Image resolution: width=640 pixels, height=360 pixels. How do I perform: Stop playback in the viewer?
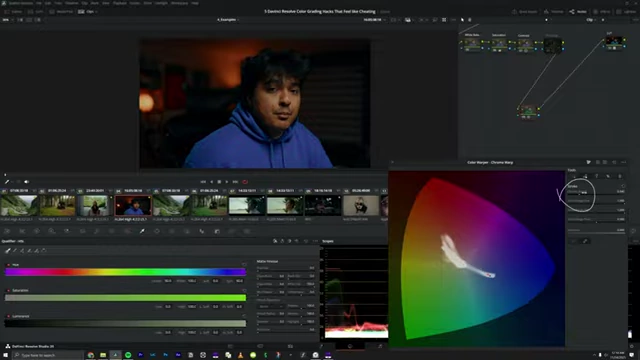click(219, 182)
